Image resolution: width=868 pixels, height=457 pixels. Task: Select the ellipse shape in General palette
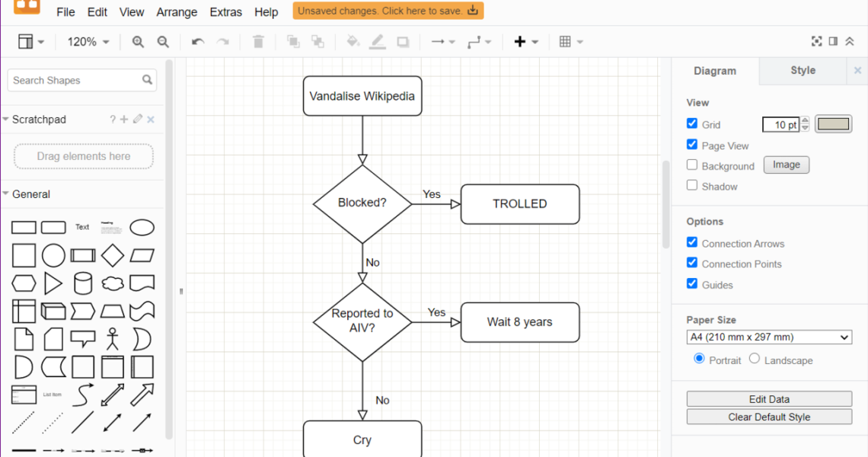pos(142,227)
